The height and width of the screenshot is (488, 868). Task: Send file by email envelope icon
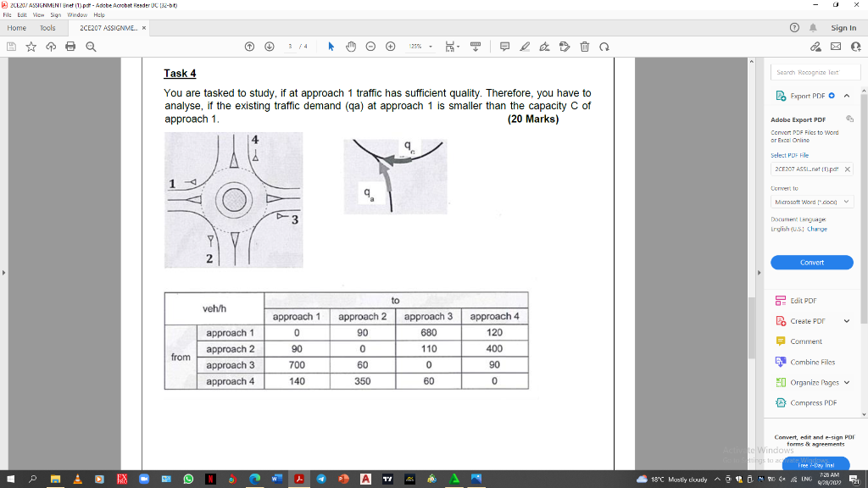click(836, 47)
